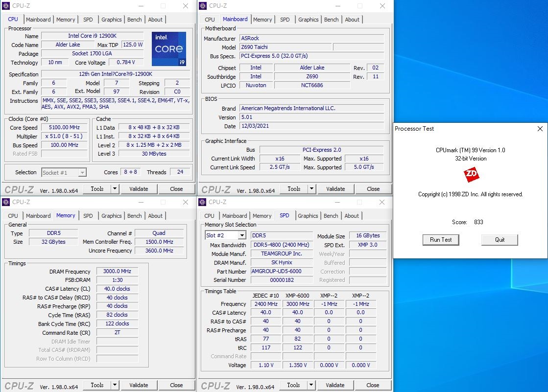
Task: Click Validate in the CPU tab window
Action: click(x=139, y=189)
